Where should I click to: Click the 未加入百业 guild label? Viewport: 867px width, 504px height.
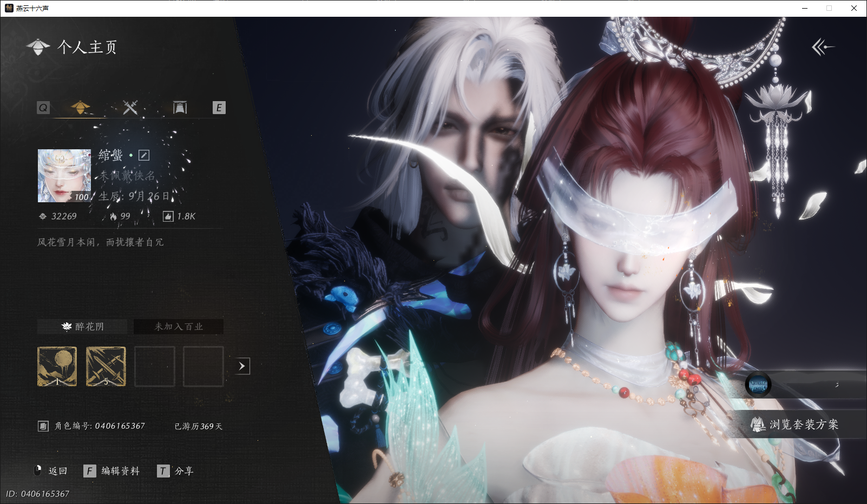(x=179, y=327)
